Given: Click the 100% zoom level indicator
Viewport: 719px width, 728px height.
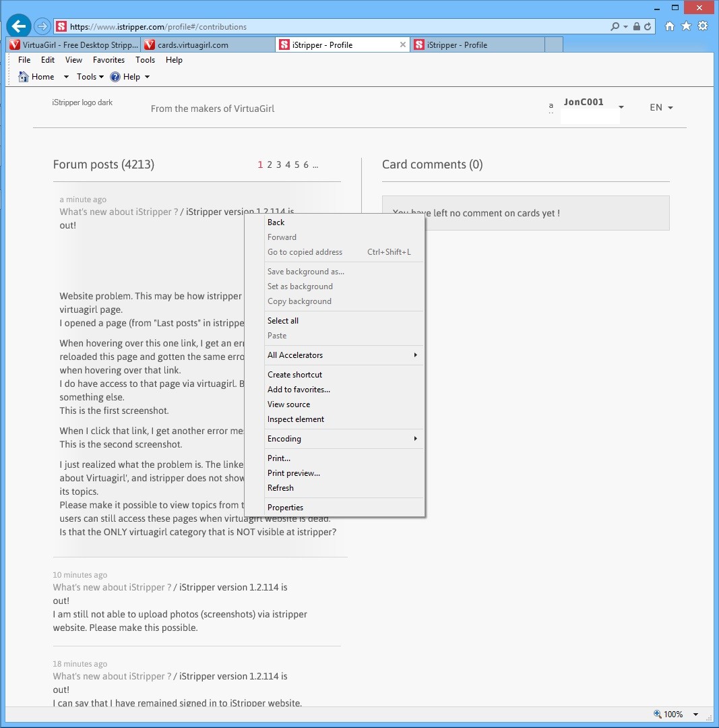Looking at the screenshot, I should tap(673, 714).
